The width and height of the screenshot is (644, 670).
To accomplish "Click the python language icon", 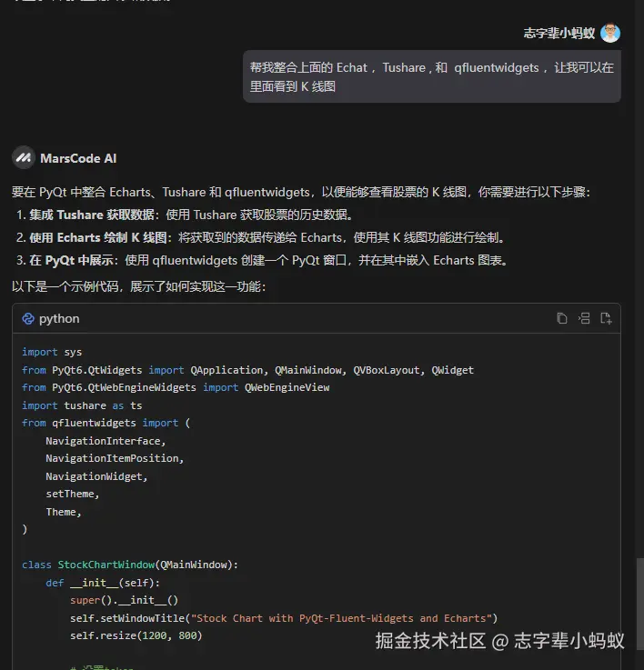I will tap(28, 319).
